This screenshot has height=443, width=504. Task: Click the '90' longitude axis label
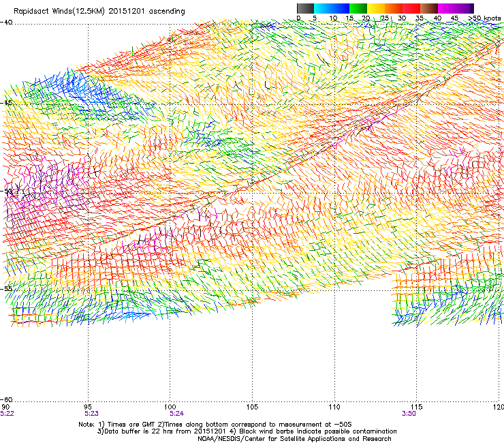click(5, 407)
